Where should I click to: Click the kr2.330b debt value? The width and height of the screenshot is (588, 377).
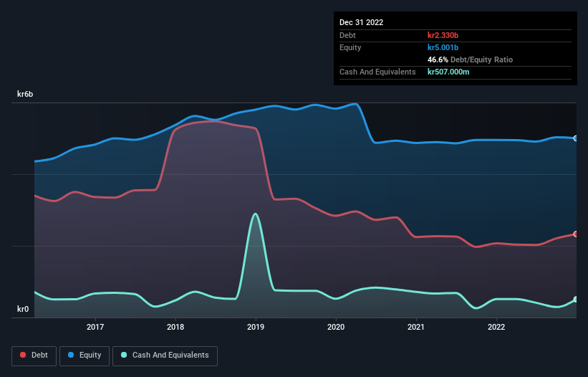(443, 35)
